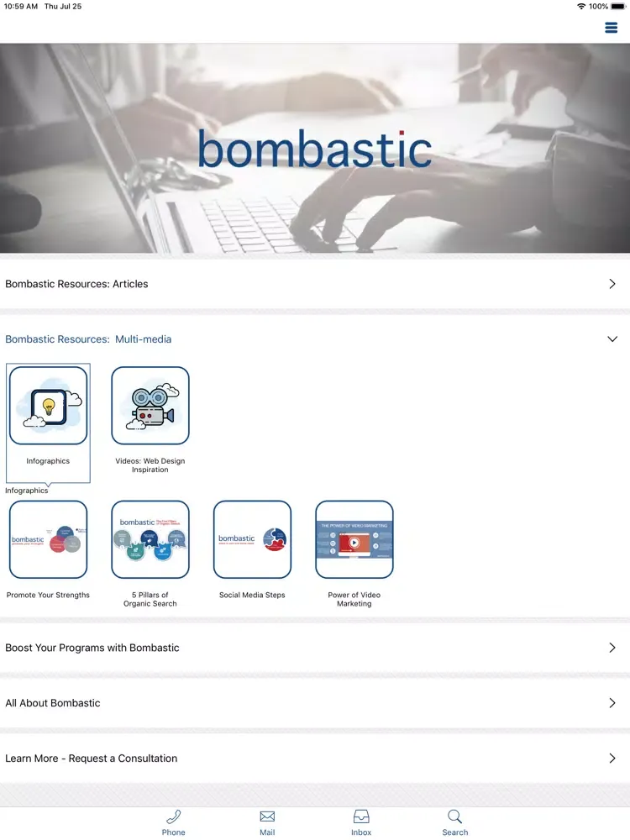Viewport: 630px width, 840px height.
Task: Open Promote Your Strengths infographic thumbnail
Action: point(48,539)
